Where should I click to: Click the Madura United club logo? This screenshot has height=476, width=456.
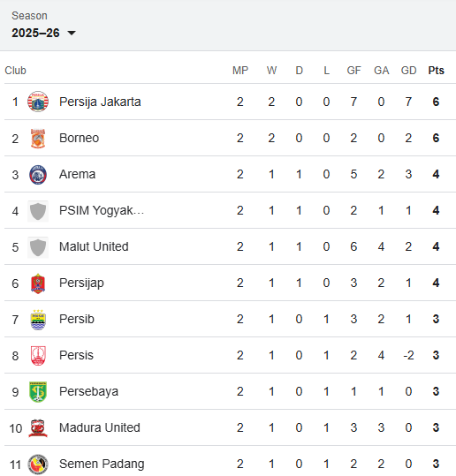(38, 428)
